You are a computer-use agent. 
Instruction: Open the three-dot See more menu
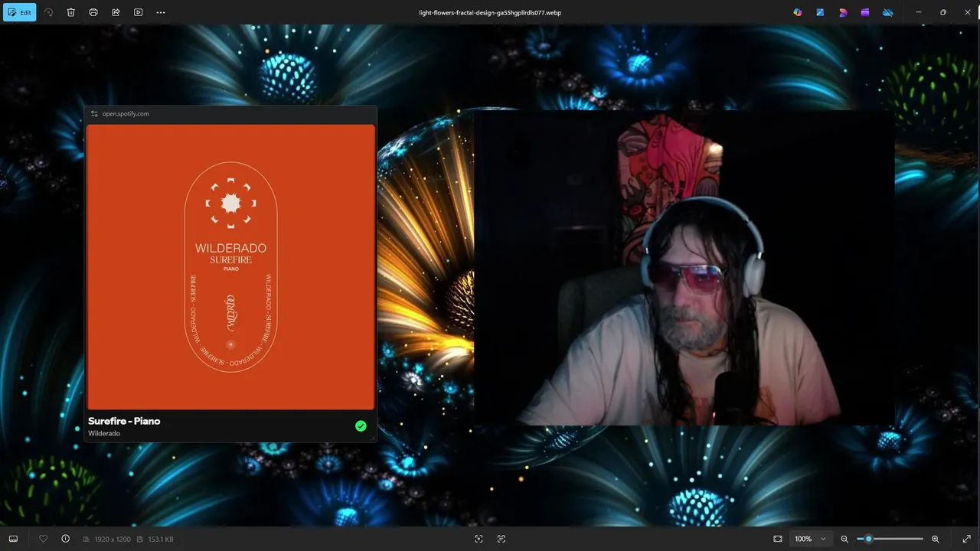tap(161, 12)
